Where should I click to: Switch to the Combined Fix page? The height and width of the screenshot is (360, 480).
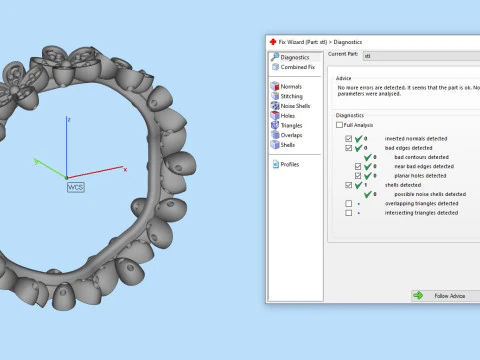(x=298, y=67)
